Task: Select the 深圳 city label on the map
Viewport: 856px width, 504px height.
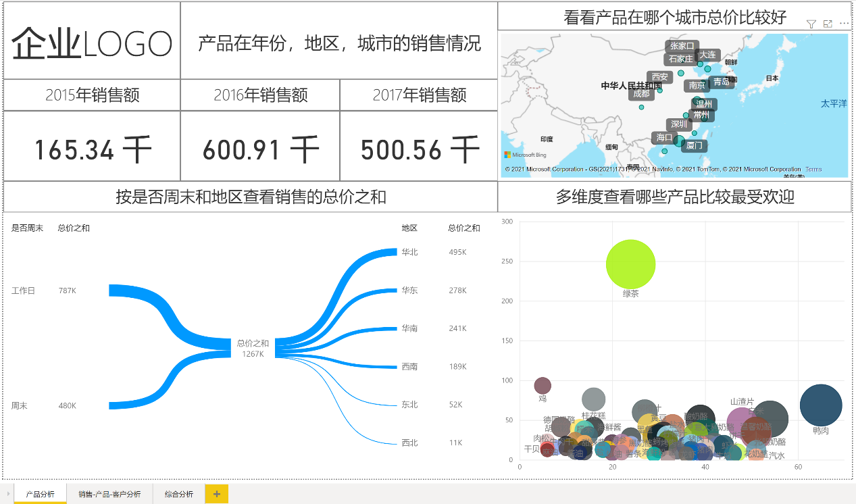Action: coord(679,124)
